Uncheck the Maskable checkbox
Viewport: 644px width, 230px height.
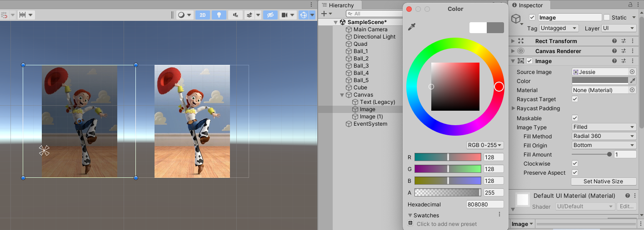(x=575, y=118)
